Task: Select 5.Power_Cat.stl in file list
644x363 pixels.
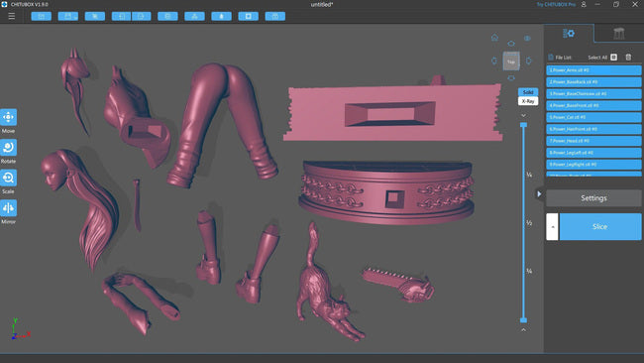Action: [593, 117]
